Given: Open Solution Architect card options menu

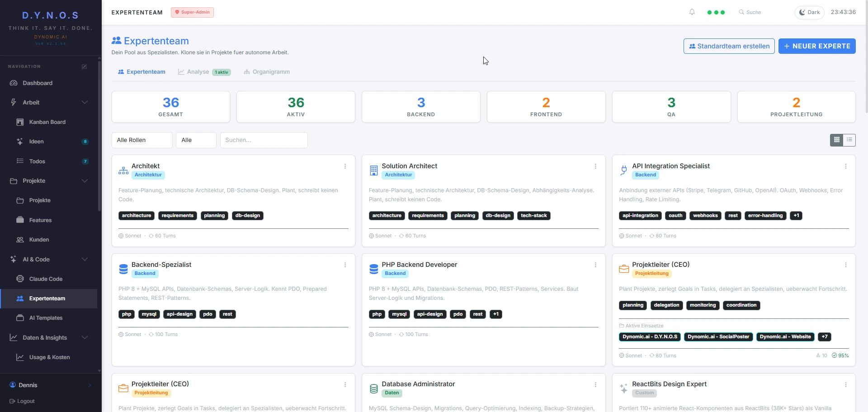Looking at the screenshot, I should [595, 166].
